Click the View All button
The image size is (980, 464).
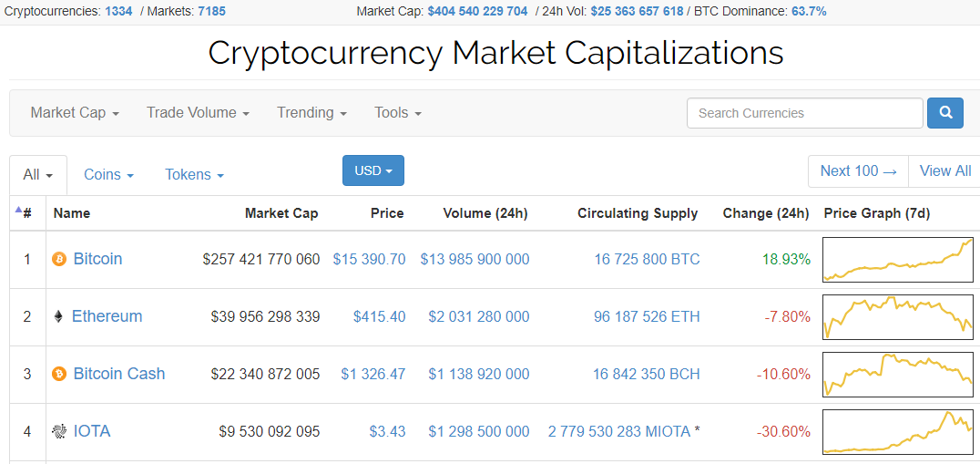click(x=944, y=170)
